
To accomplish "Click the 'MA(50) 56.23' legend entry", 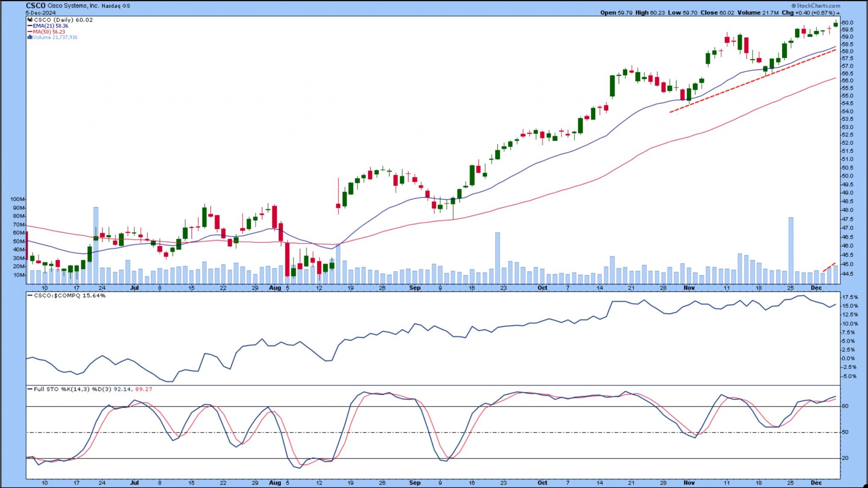I will 49,32.
